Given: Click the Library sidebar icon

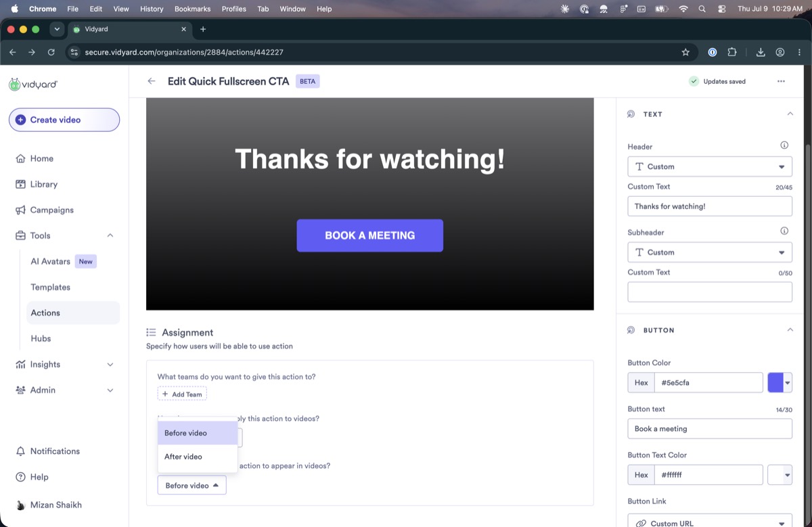Looking at the screenshot, I should (20, 184).
